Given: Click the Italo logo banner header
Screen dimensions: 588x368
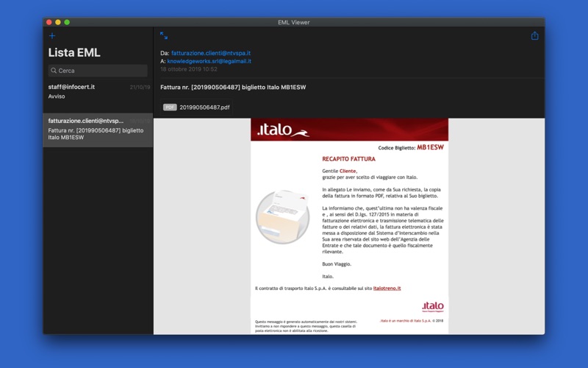Looking at the screenshot, I should click(x=350, y=130).
